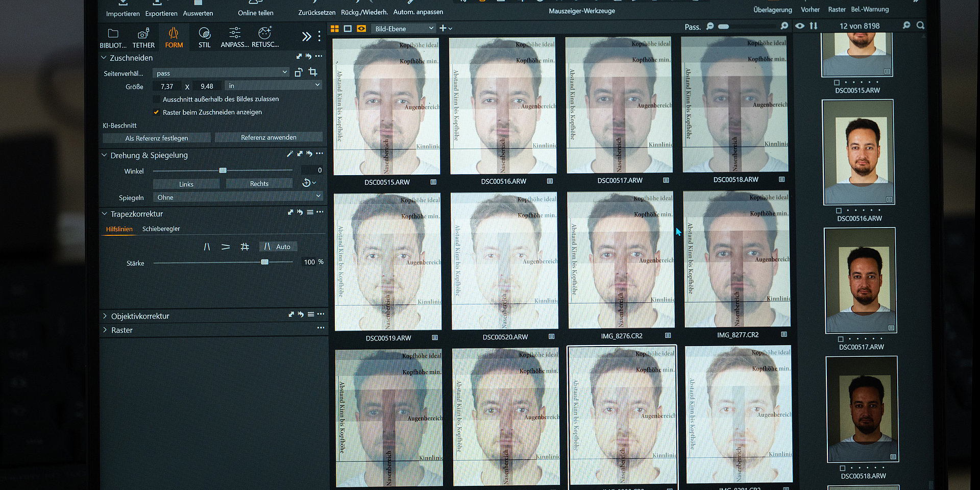
Task: Open Drehung & Spiegelung three-dots menu
Action: coord(320,153)
